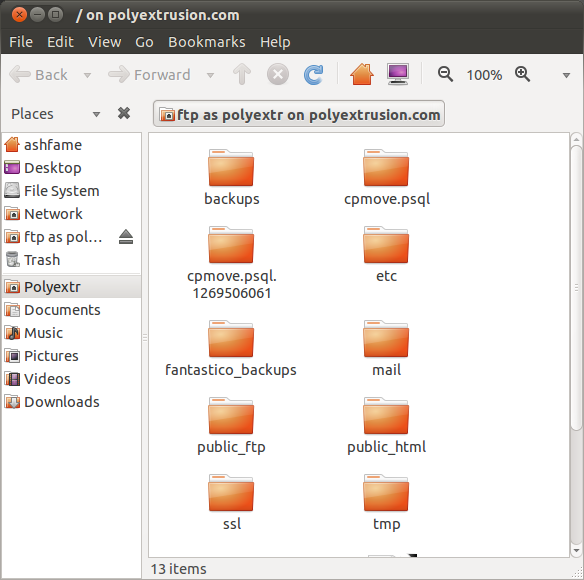
Task: Close the Places sidebar pane
Action: pos(124,113)
